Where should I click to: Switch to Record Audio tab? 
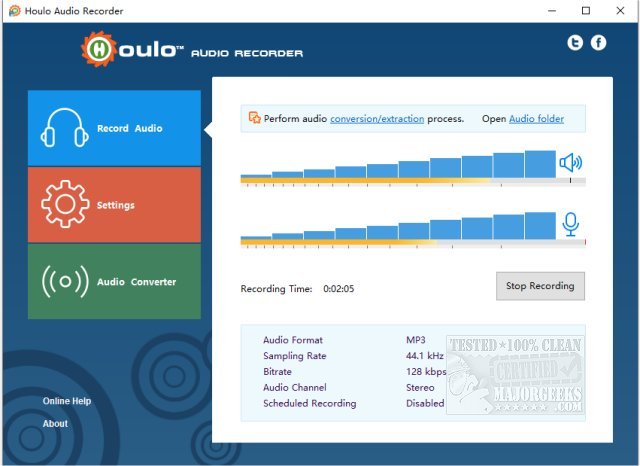pos(114,128)
